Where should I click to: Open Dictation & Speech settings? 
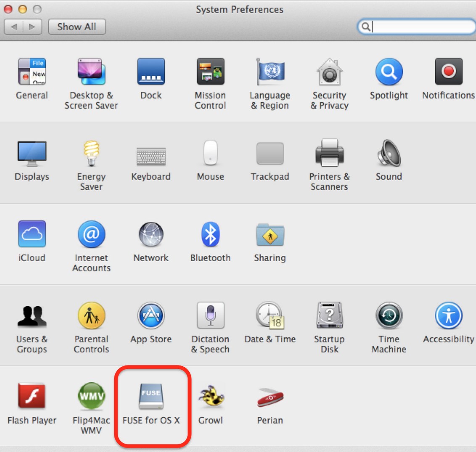point(210,315)
